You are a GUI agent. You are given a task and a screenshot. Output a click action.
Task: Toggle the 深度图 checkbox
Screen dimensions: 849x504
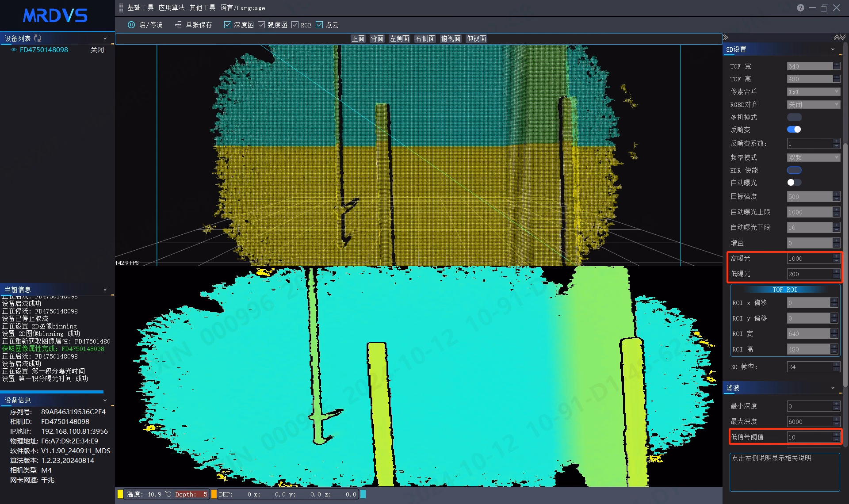228,25
